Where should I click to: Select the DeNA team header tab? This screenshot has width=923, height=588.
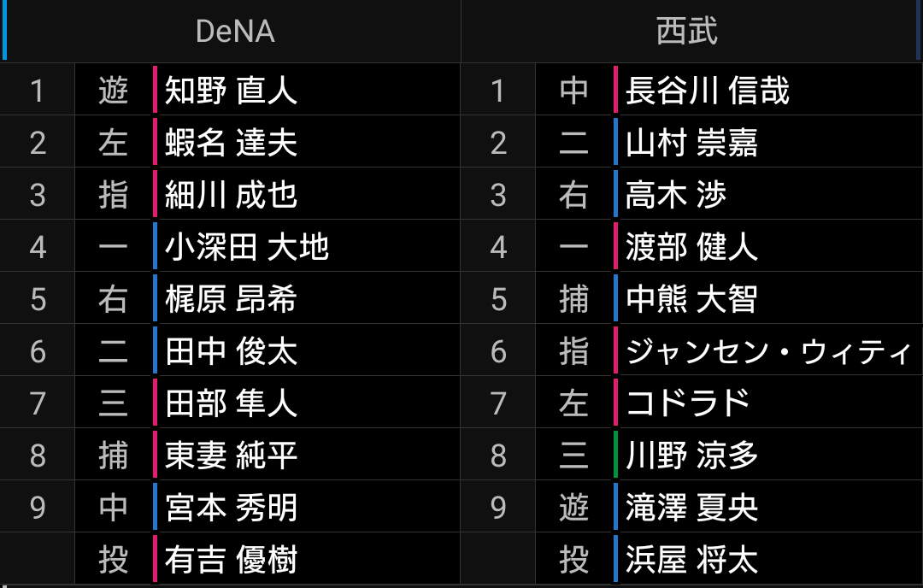[234, 31]
